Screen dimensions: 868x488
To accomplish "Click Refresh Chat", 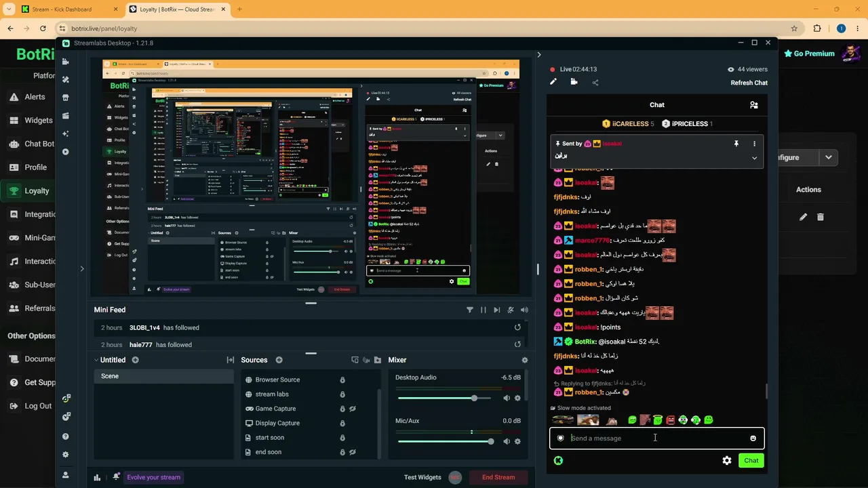I will [x=749, y=83].
